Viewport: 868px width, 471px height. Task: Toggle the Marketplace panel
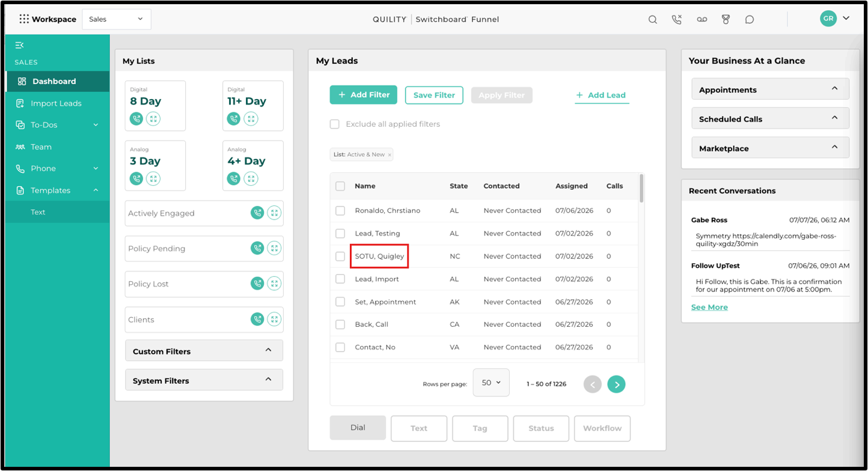point(770,148)
